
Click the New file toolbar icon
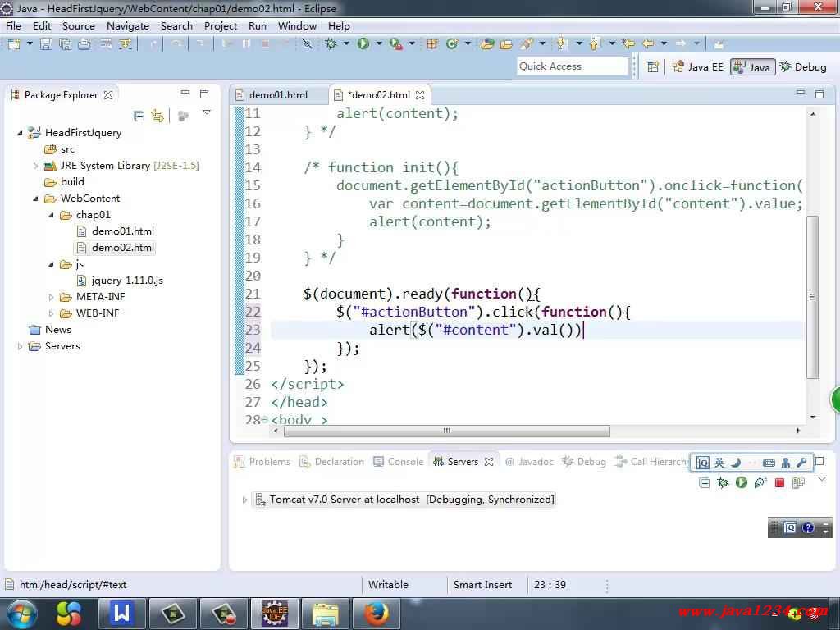pos(14,44)
